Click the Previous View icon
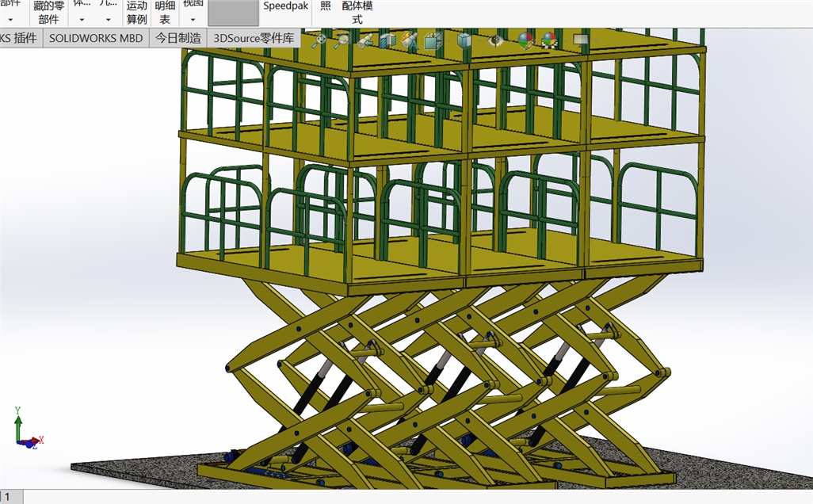 (x=365, y=40)
